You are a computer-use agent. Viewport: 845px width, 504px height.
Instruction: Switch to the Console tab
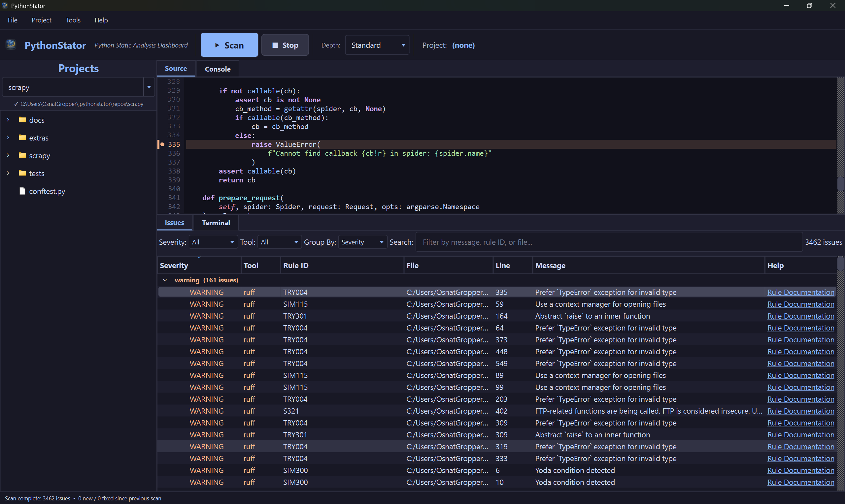coord(218,69)
